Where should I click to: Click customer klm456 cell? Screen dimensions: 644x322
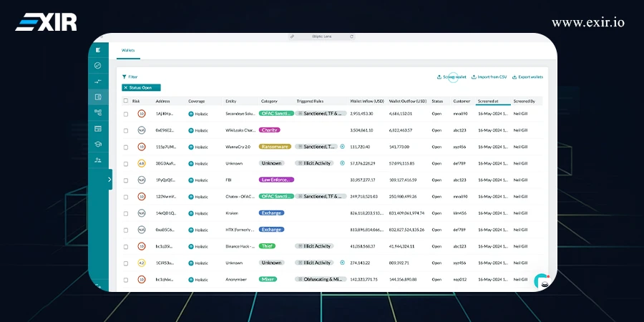[459, 213]
